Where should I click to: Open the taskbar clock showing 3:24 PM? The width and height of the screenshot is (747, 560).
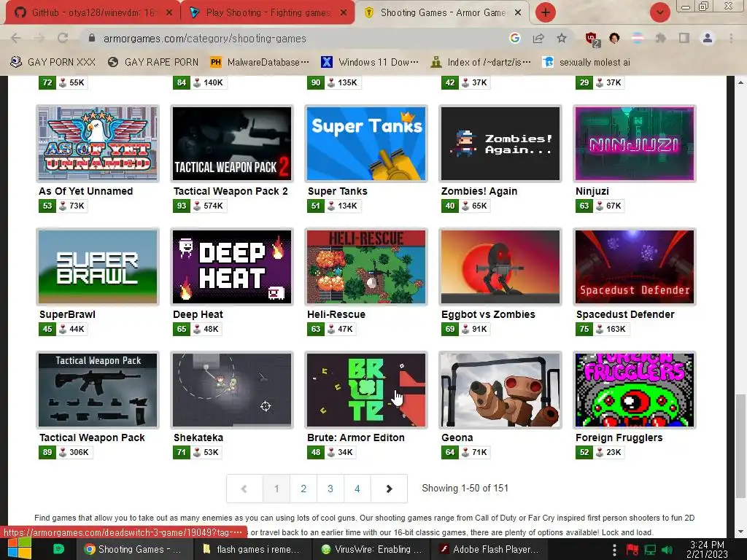pos(707,549)
